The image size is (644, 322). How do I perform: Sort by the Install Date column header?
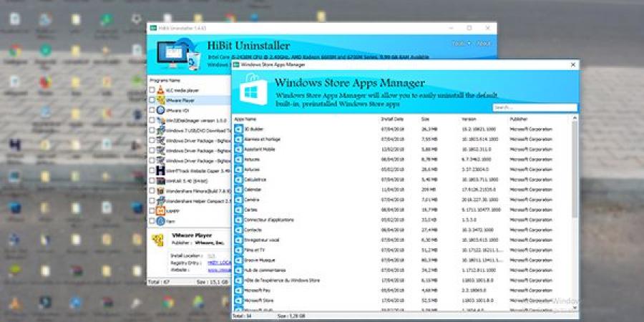(x=392, y=119)
